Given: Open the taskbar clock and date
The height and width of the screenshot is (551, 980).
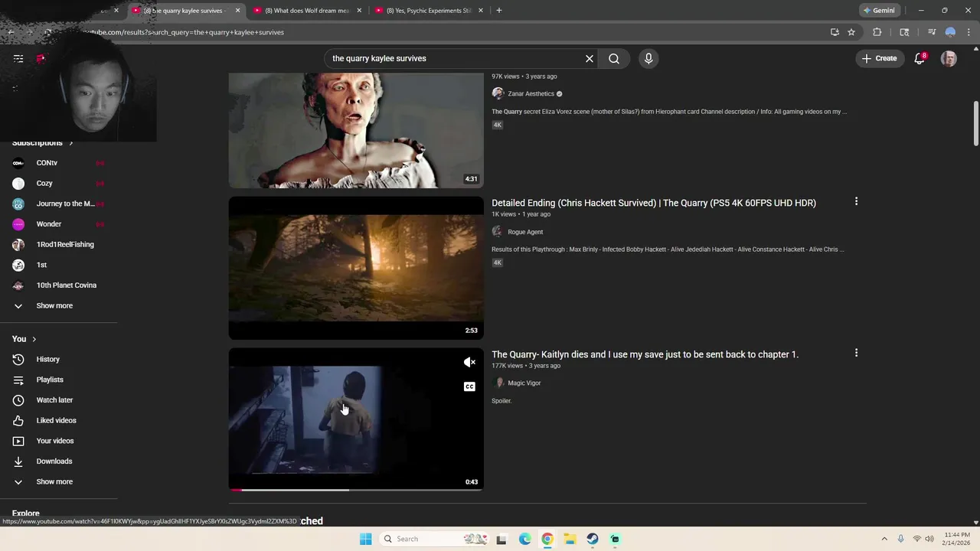Looking at the screenshot, I should pos(957,539).
